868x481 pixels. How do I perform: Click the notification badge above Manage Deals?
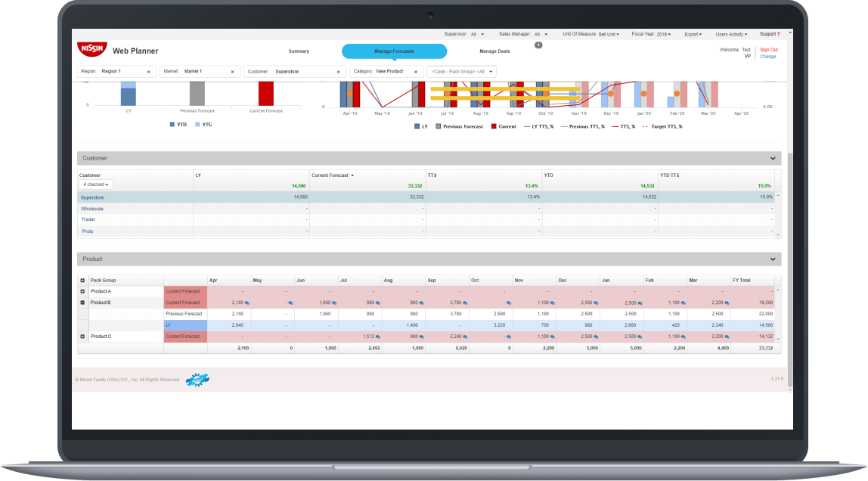(x=538, y=45)
